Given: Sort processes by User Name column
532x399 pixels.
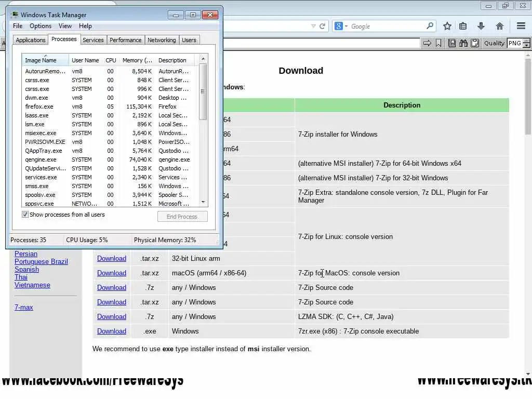Looking at the screenshot, I should pyautogui.click(x=86, y=60).
